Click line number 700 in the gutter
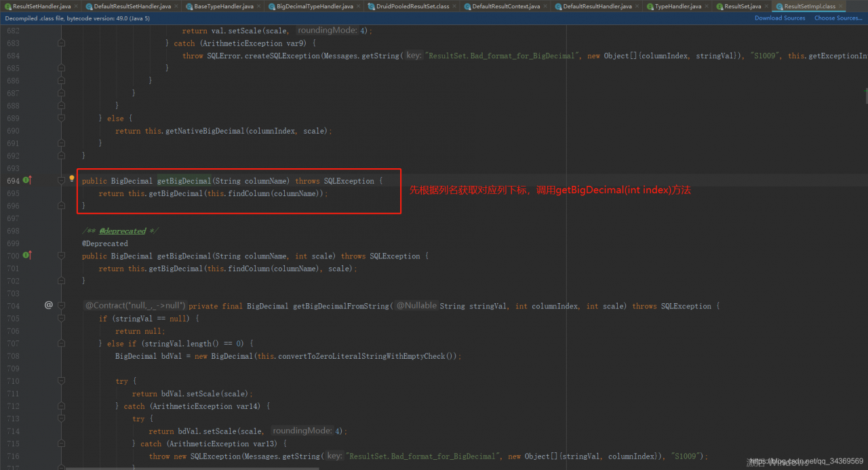This screenshot has height=470, width=868. coord(13,256)
